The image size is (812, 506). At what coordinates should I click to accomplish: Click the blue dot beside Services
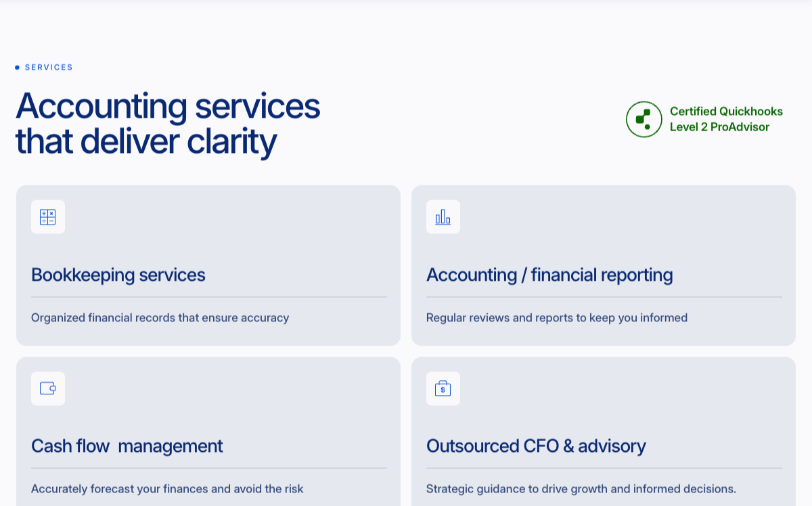coord(18,68)
